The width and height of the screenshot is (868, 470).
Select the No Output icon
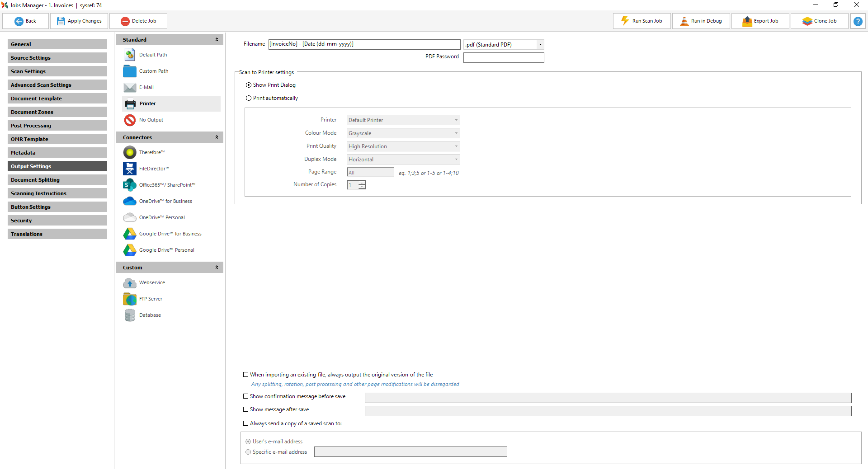[130, 120]
